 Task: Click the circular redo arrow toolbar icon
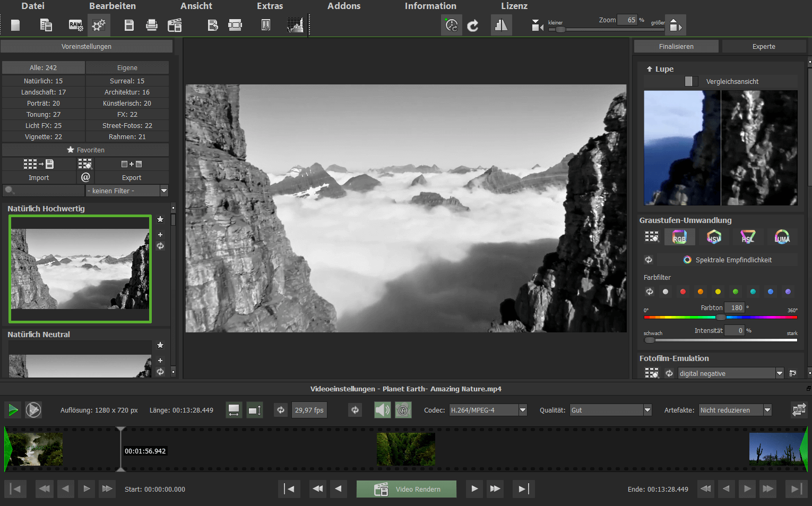tap(473, 25)
